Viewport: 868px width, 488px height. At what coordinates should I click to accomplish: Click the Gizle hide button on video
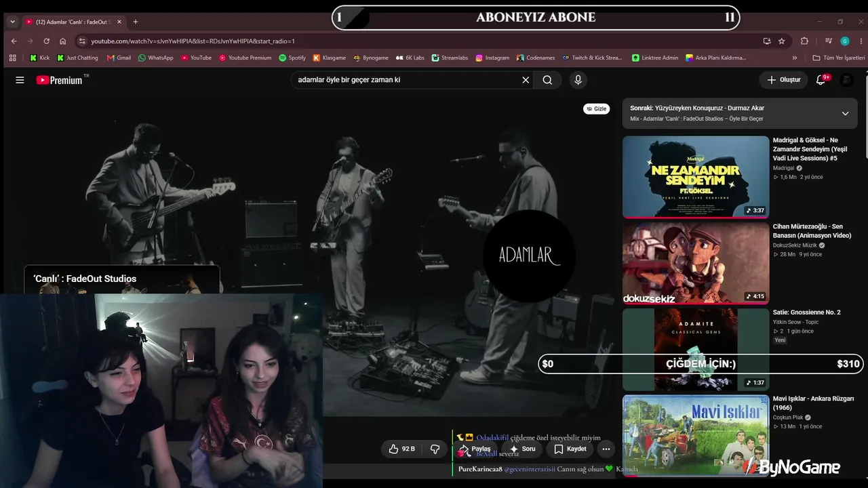click(x=596, y=108)
